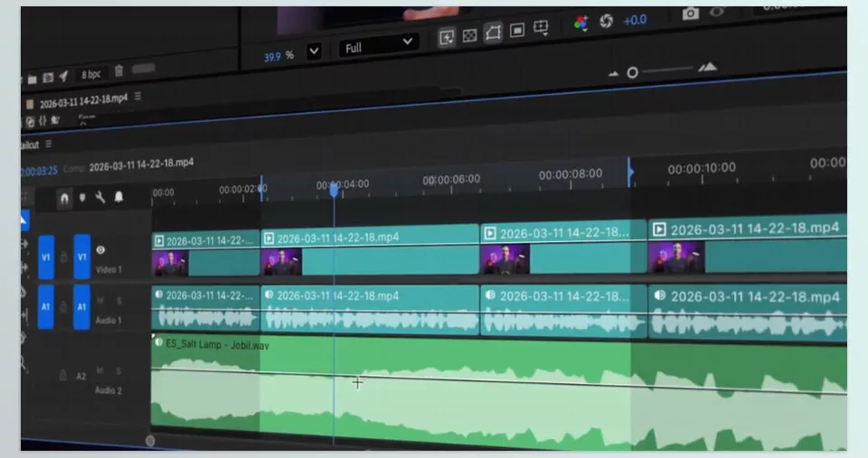Click the reset exposure aperture icon
Viewport: 868px width, 458px height.
click(x=606, y=21)
